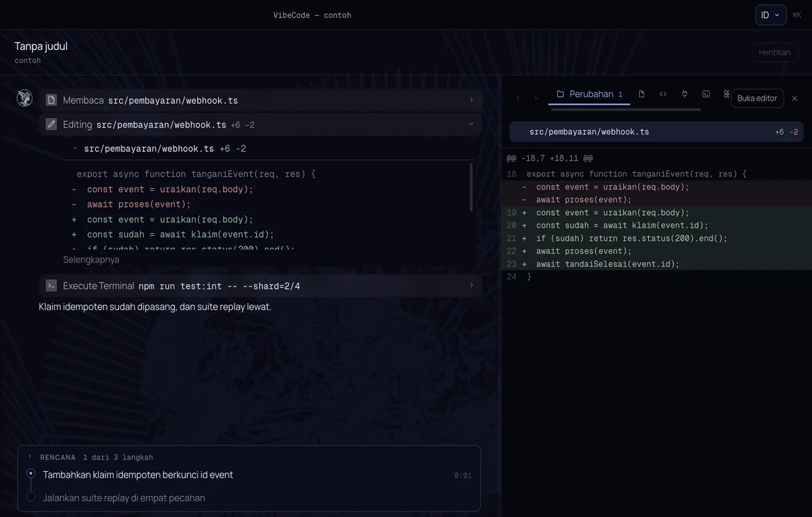Open the code brackets tab icon

point(663,94)
